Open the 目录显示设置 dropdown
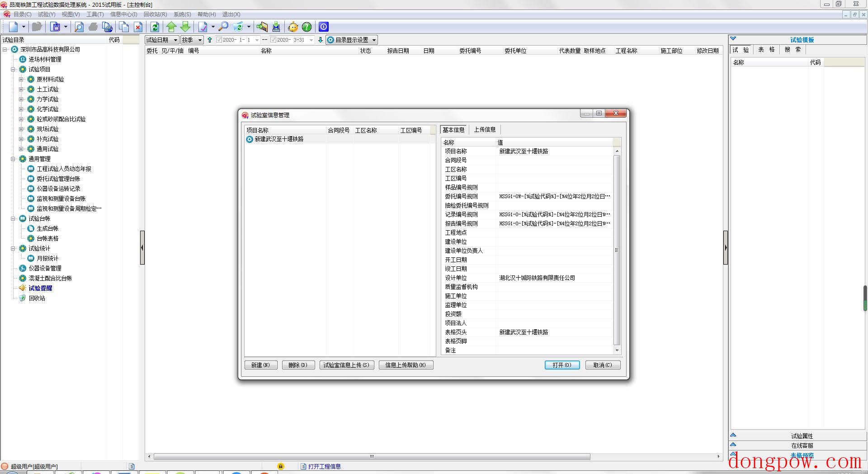868x474 pixels. click(x=352, y=40)
